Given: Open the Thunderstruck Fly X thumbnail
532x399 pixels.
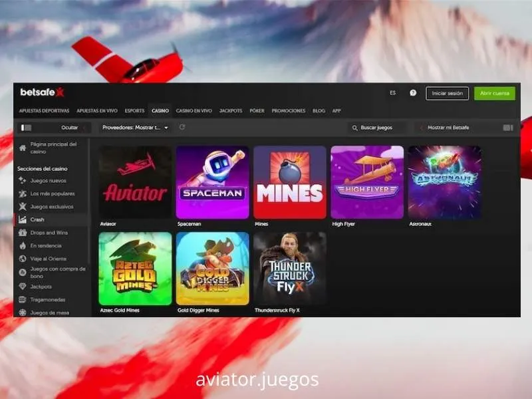Looking at the screenshot, I should (x=290, y=269).
